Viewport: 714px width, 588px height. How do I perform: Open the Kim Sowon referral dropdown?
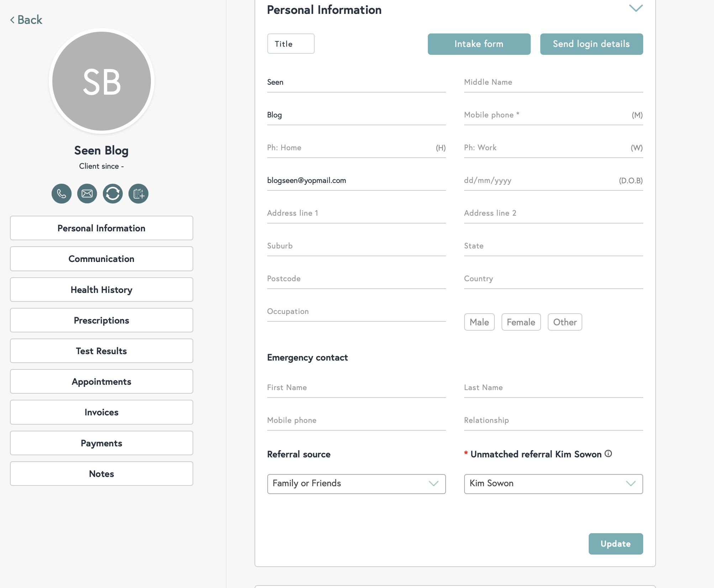point(553,484)
